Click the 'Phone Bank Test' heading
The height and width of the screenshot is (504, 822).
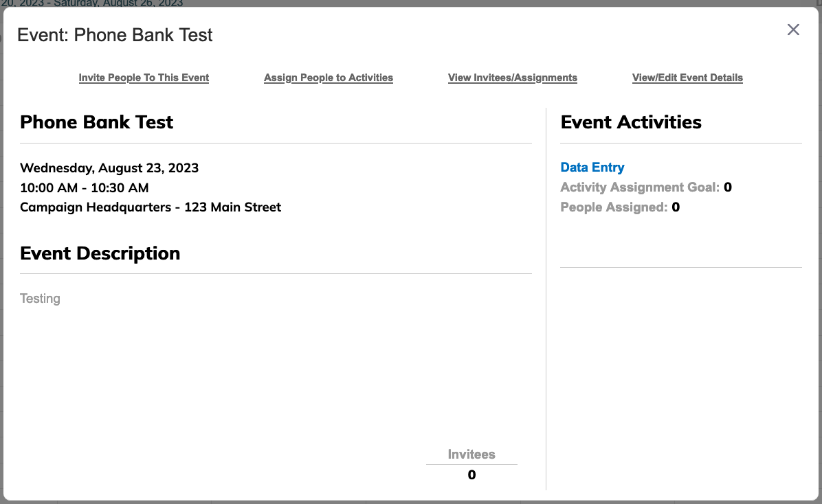96,122
